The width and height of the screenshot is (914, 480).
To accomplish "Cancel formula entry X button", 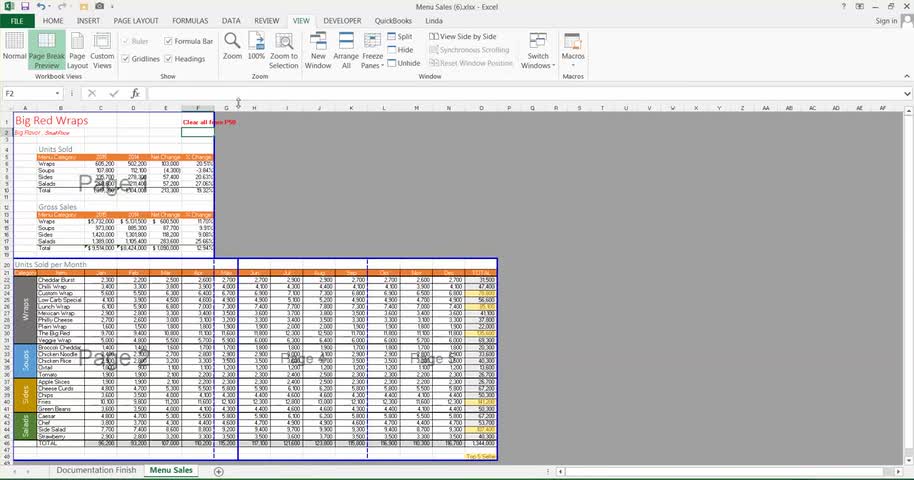I will 92,93.
